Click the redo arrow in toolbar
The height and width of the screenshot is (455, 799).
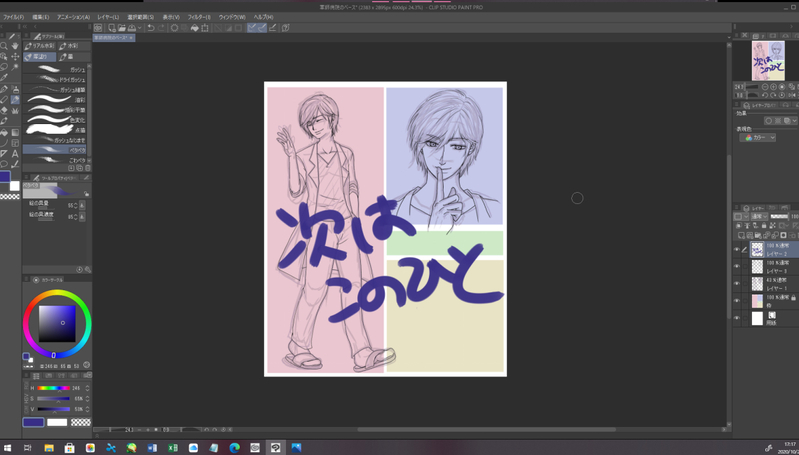pyautogui.click(x=161, y=28)
